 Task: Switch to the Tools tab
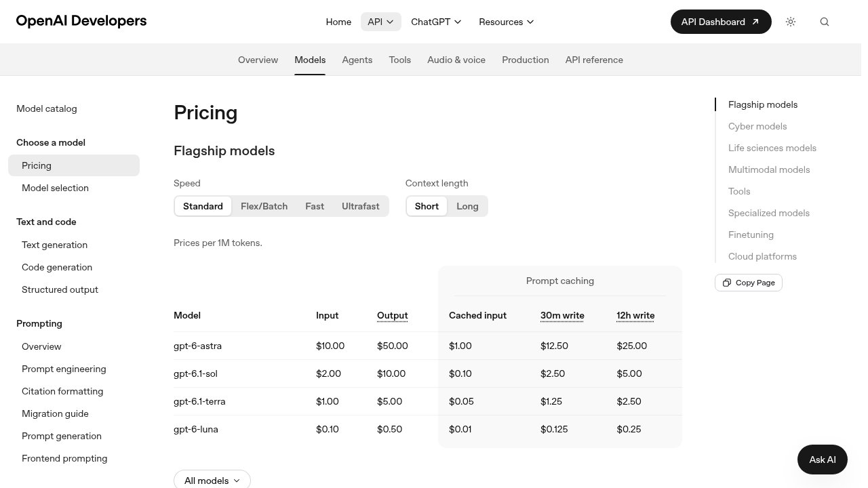(x=400, y=60)
